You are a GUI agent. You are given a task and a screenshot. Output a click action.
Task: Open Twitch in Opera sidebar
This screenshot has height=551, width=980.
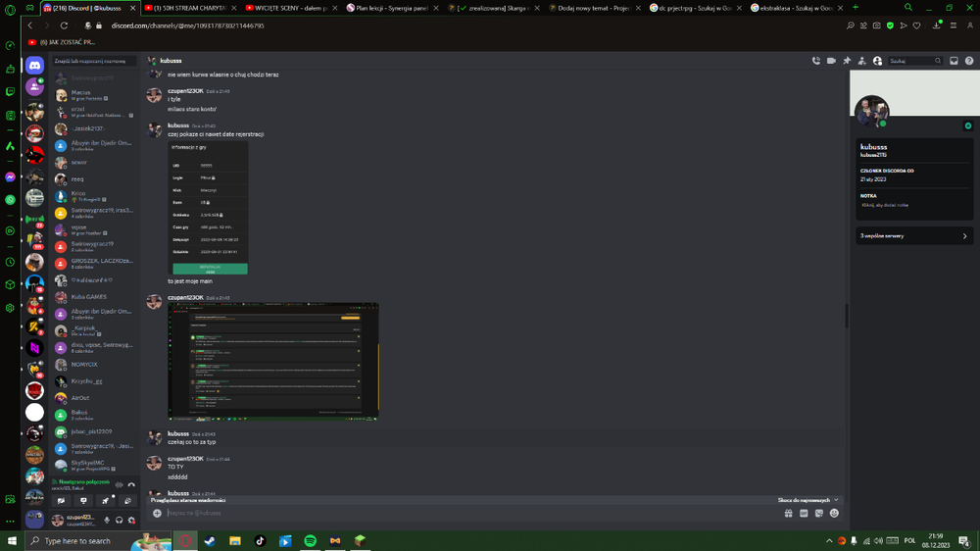click(x=10, y=92)
